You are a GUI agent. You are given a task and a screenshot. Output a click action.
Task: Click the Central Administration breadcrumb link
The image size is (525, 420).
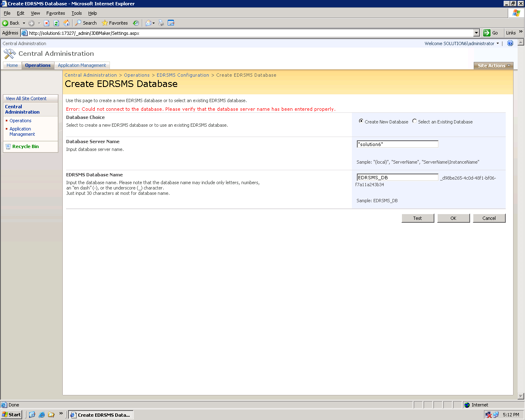point(91,75)
